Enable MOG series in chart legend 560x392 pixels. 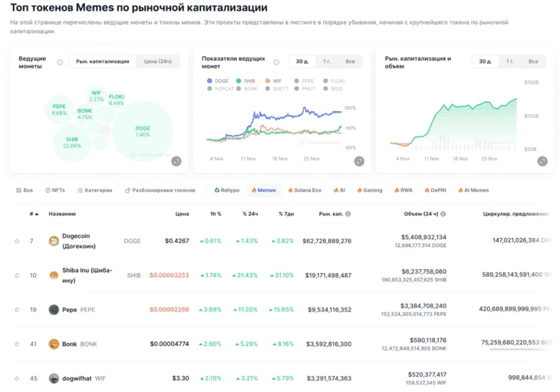coord(333,88)
